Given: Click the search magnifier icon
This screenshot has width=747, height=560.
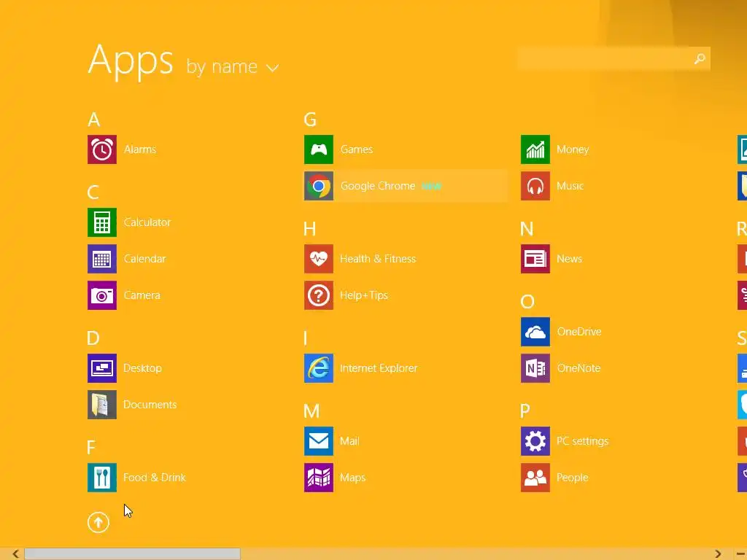Looking at the screenshot, I should [x=700, y=58].
